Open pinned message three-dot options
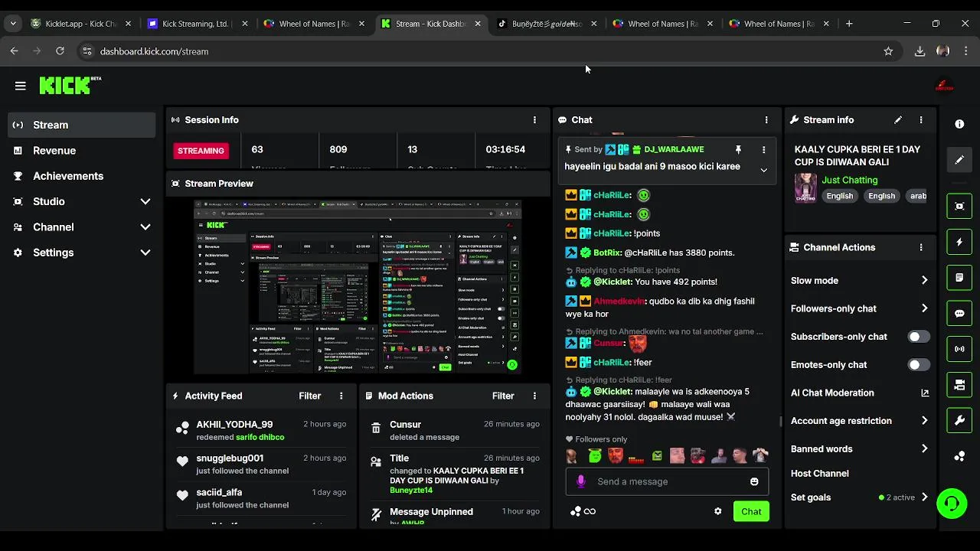This screenshot has width=980, height=551. (x=763, y=150)
